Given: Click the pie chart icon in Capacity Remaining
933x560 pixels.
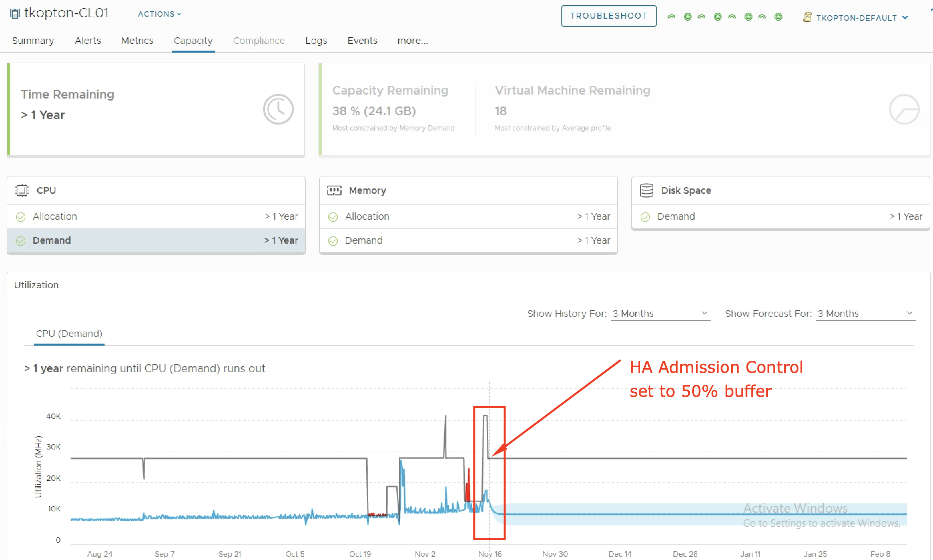Looking at the screenshot, I should 904,110.
